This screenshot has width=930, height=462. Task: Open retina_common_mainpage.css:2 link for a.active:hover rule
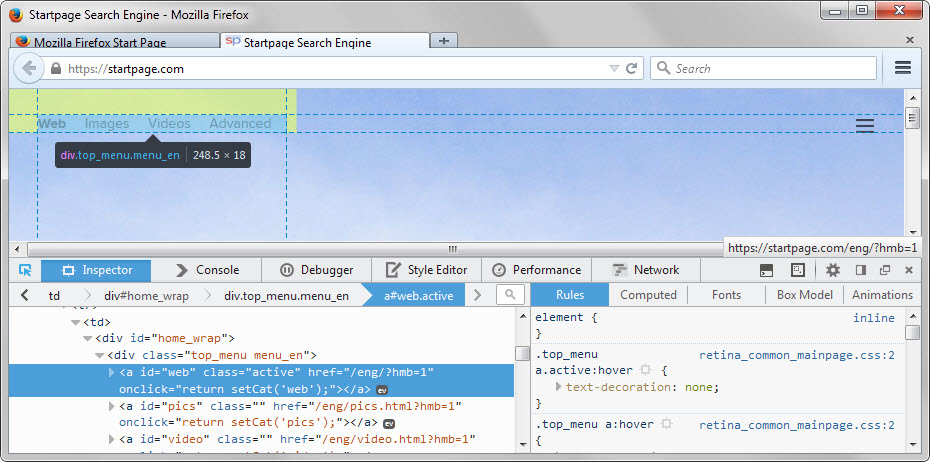click(797, 356)
